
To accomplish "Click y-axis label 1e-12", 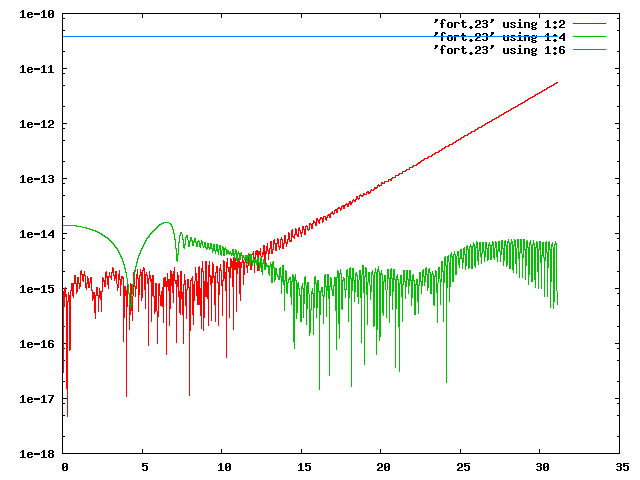I will 37,124.
